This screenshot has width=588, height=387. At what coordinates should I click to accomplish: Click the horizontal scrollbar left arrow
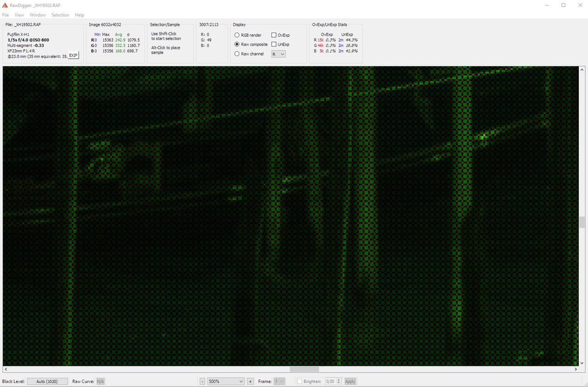6,370
